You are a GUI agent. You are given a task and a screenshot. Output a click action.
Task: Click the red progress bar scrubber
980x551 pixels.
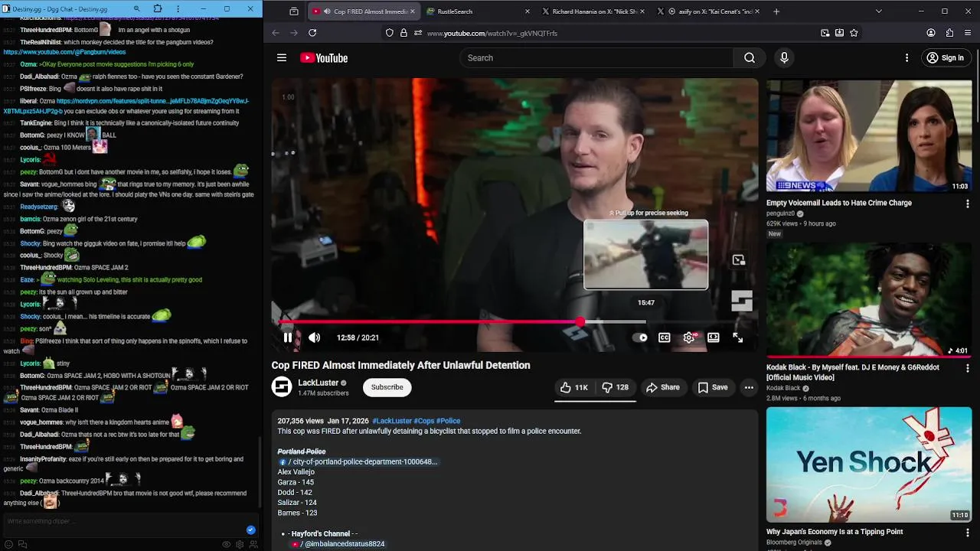[580, 322]
